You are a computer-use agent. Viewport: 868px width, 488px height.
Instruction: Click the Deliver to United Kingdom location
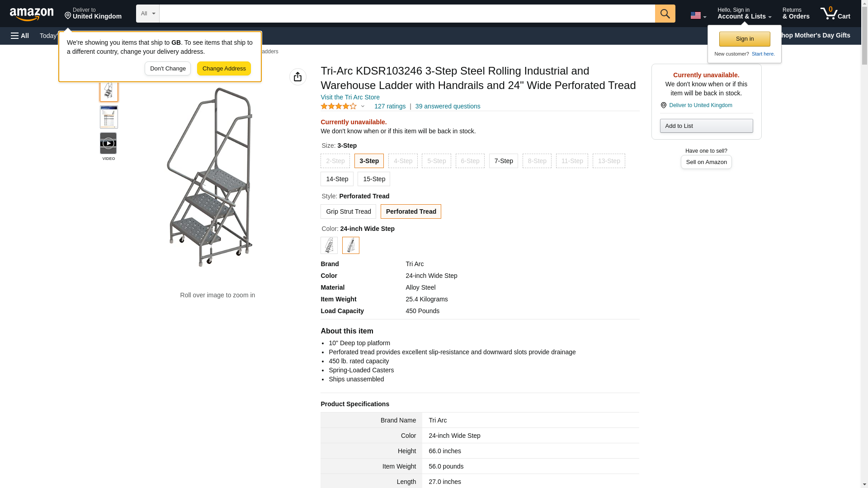(x=93, y=14)
